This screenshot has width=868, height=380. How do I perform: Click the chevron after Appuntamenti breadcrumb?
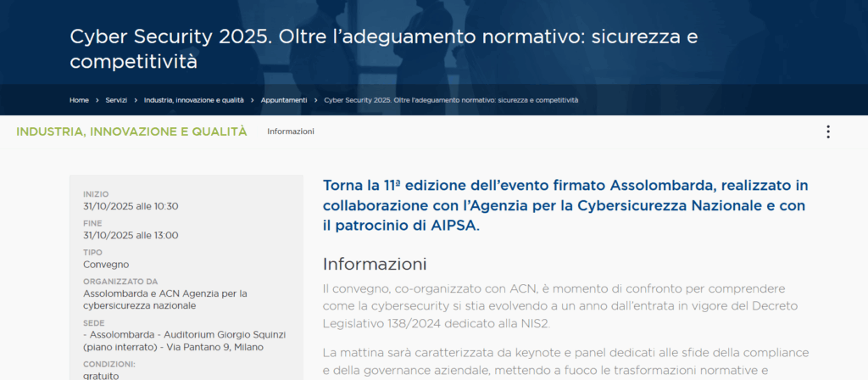point(316,100)
